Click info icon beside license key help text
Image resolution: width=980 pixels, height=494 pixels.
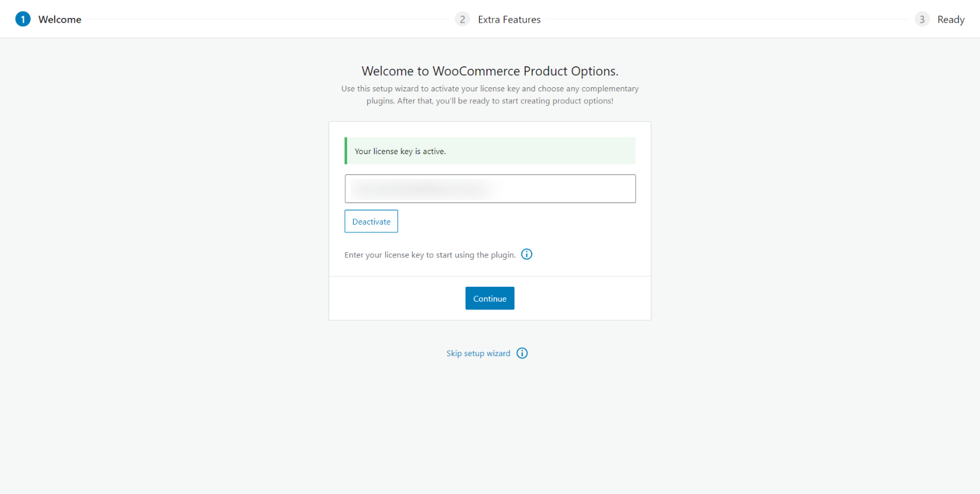tap(526, 254)
